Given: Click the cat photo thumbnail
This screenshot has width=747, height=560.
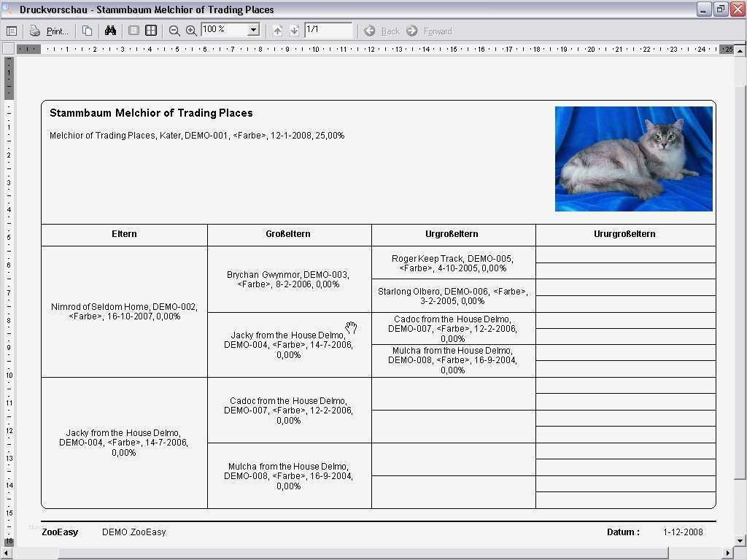Looking at the screenshot, I should pos(633,158).
